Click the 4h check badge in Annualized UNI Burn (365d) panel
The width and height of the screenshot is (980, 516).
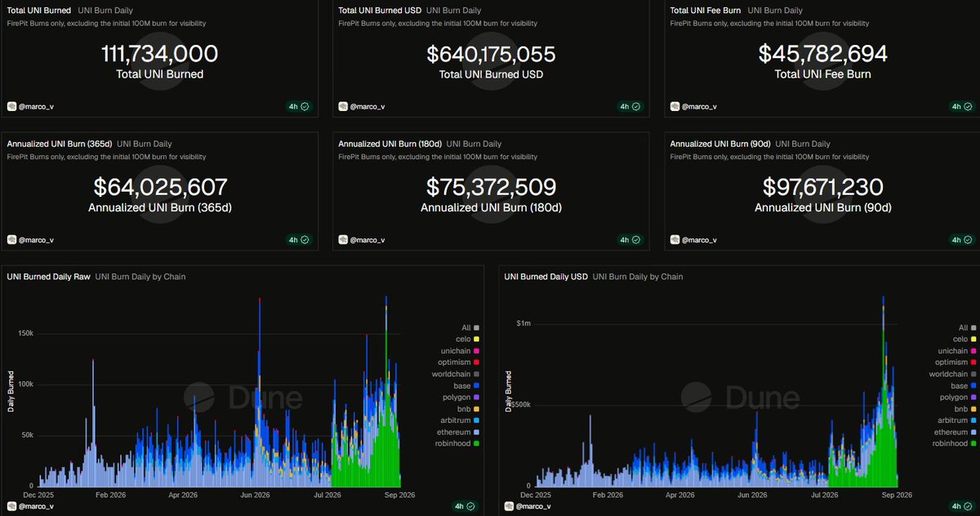(x=298, y=240)
